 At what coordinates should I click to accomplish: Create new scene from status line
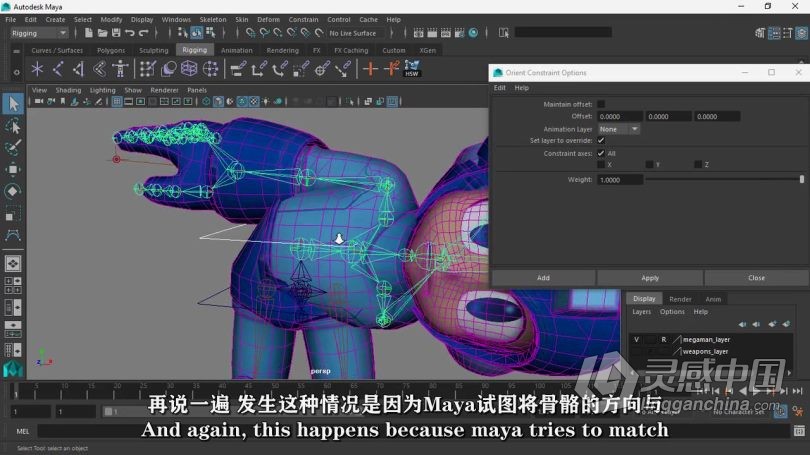tap(89, 33)
